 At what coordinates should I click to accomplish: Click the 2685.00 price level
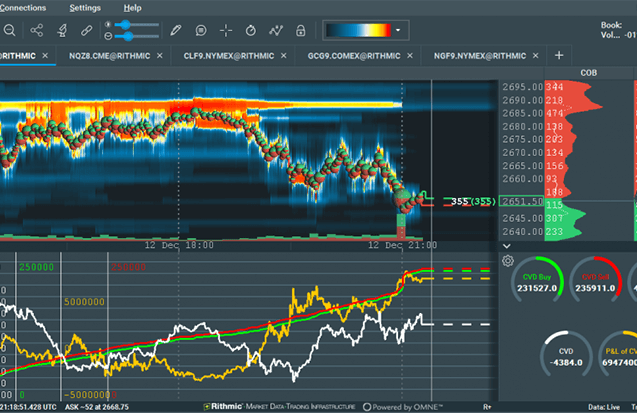tap(522, 113)
